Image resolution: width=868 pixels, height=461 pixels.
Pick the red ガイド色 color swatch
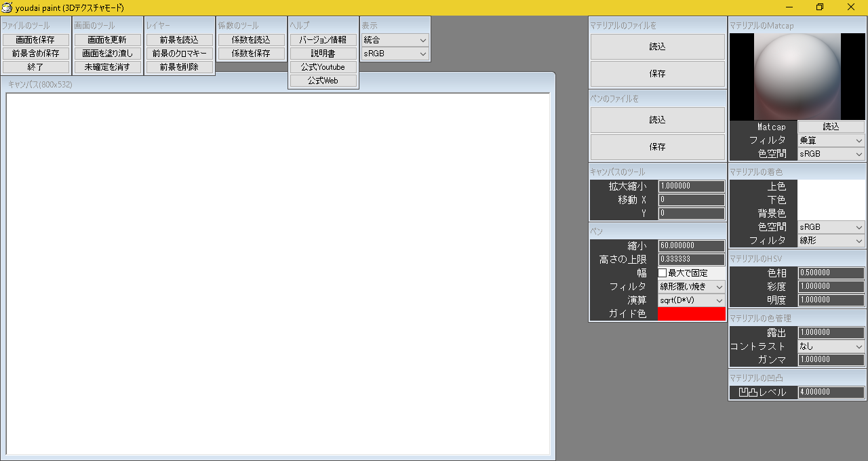point(691,314)
